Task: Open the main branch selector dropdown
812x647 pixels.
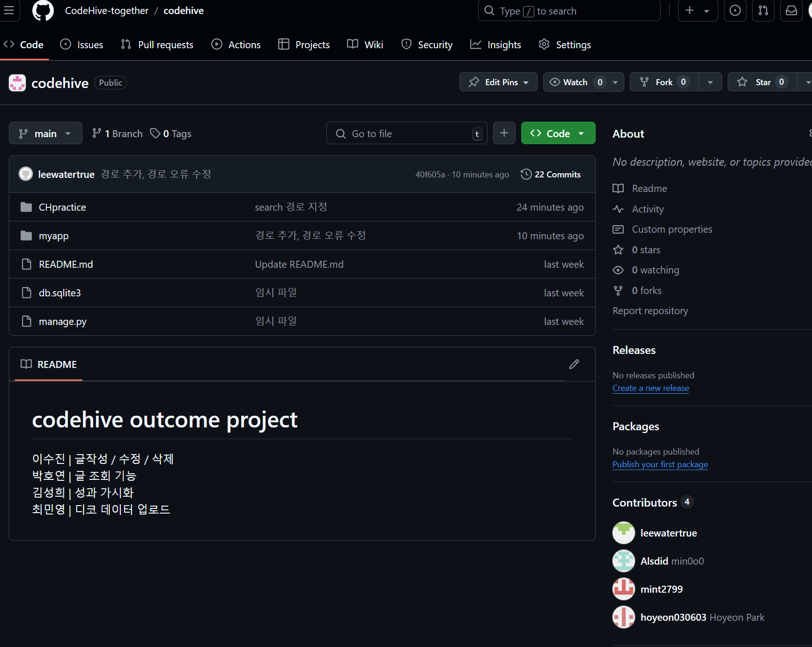Action: 45,133
